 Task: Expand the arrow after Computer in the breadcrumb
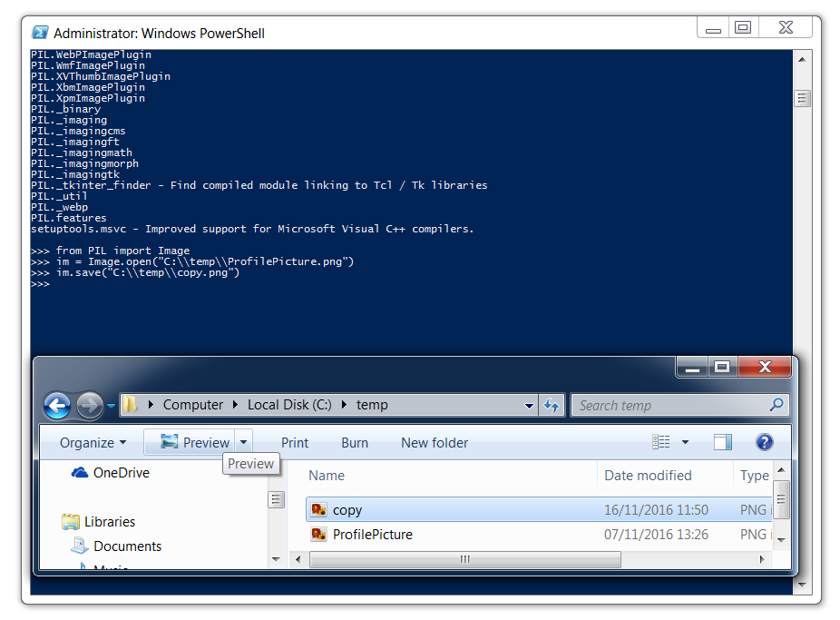tap(235, 405)
